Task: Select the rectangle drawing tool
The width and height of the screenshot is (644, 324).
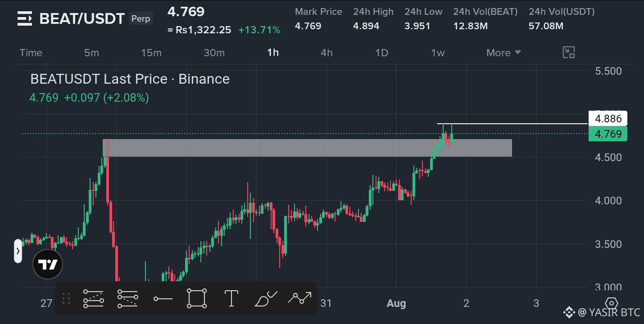Action: pos(197,298)
